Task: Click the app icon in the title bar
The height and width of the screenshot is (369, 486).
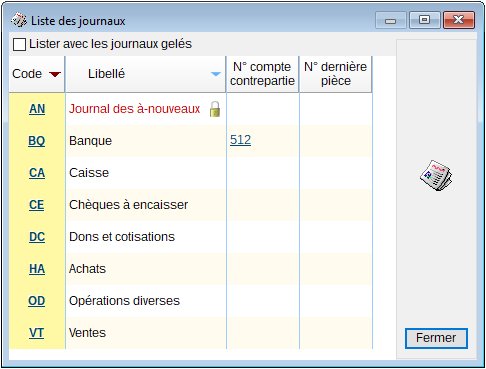Action: coord(19,20)
